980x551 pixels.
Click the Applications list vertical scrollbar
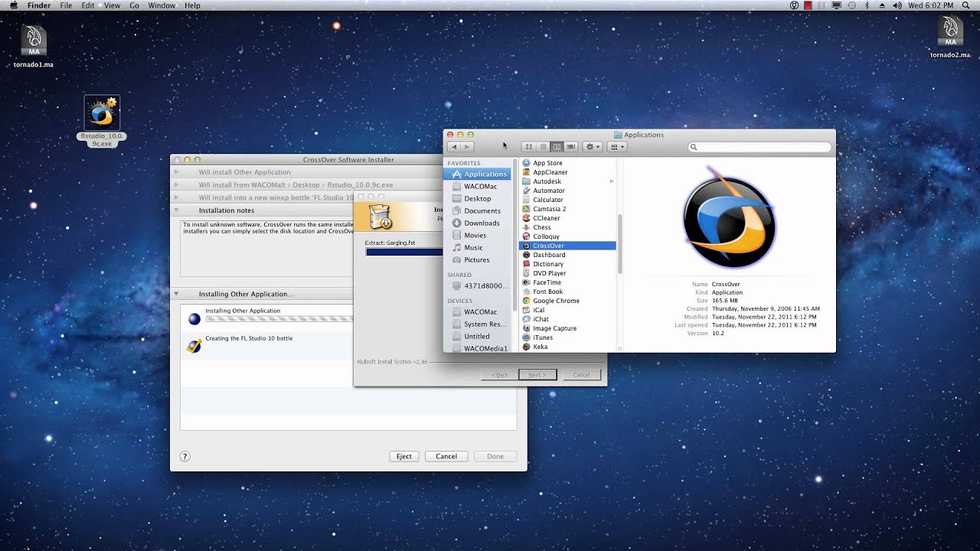pyautogui.click(x=619, y=243)
